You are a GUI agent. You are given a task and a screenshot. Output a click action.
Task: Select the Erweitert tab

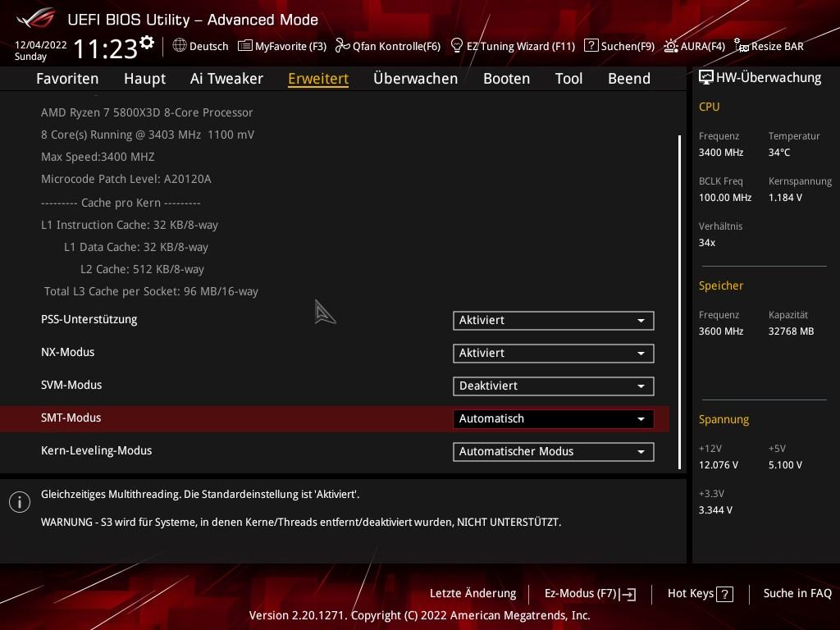318,78
